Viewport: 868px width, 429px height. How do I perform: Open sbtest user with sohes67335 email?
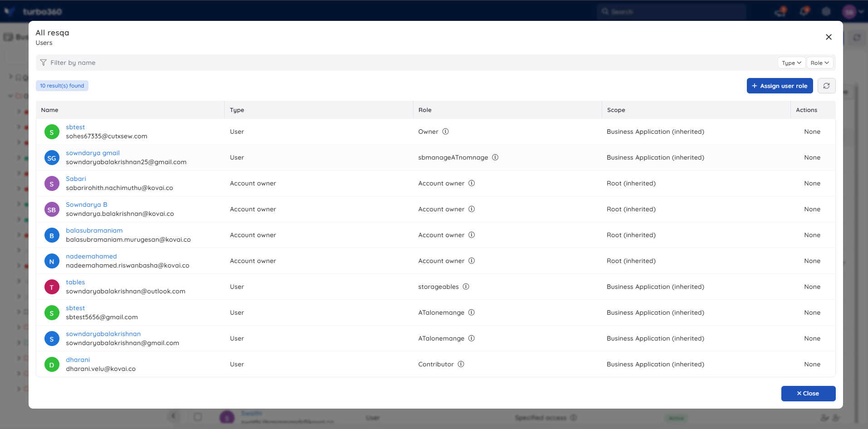pos(75,127)
